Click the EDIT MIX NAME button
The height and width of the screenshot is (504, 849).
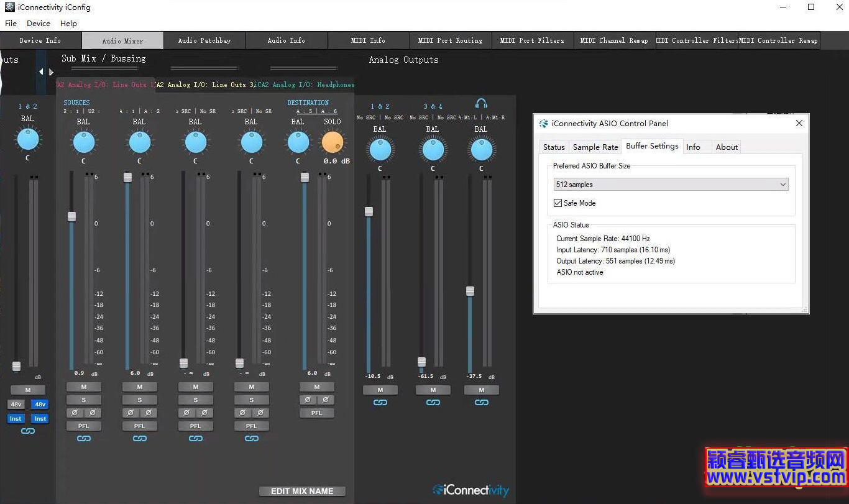coord(302,491)
